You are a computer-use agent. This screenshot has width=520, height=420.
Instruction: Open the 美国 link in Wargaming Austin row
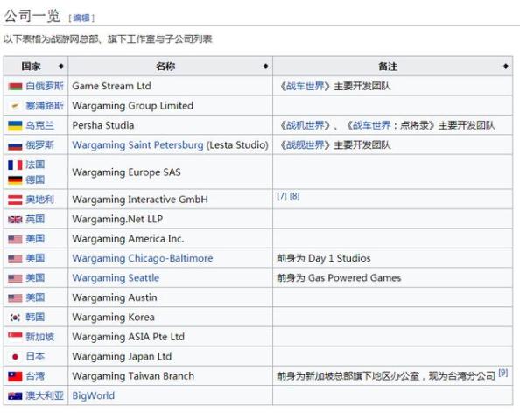35,297
